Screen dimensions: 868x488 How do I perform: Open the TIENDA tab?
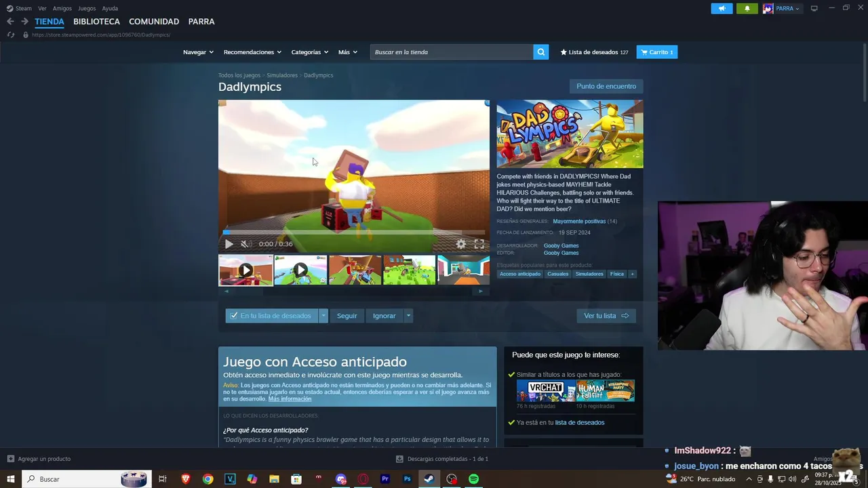(x=50, y=22)
